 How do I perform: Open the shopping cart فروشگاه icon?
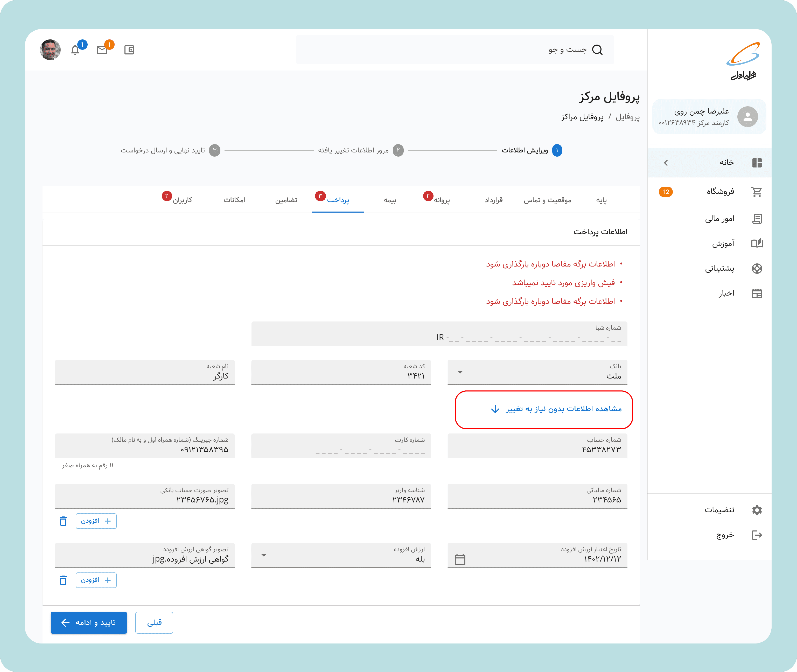coord(757,192)
